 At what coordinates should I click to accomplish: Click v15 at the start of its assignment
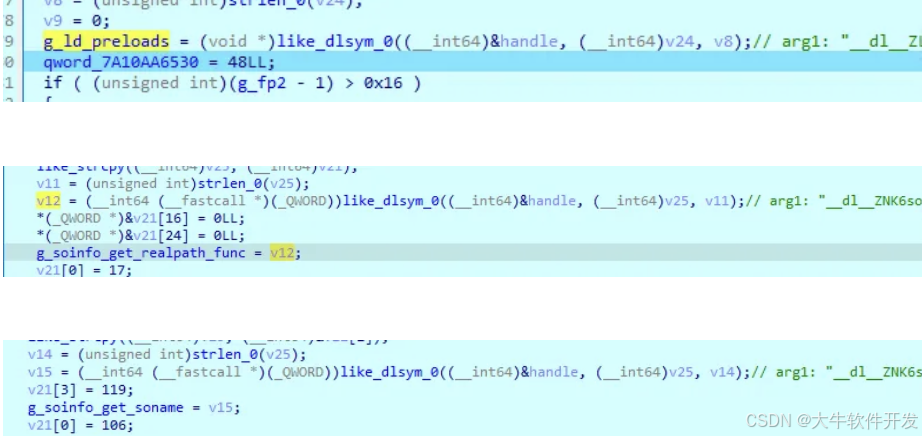40,372
